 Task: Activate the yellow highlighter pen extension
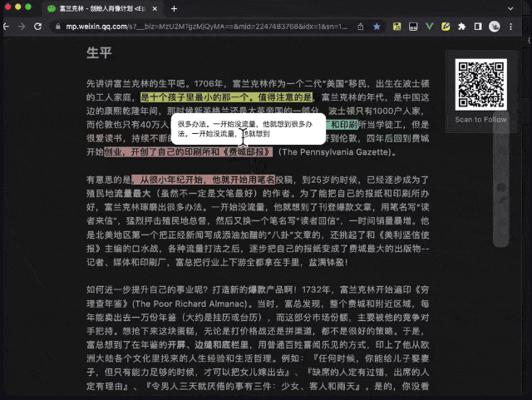click(446, 27)
